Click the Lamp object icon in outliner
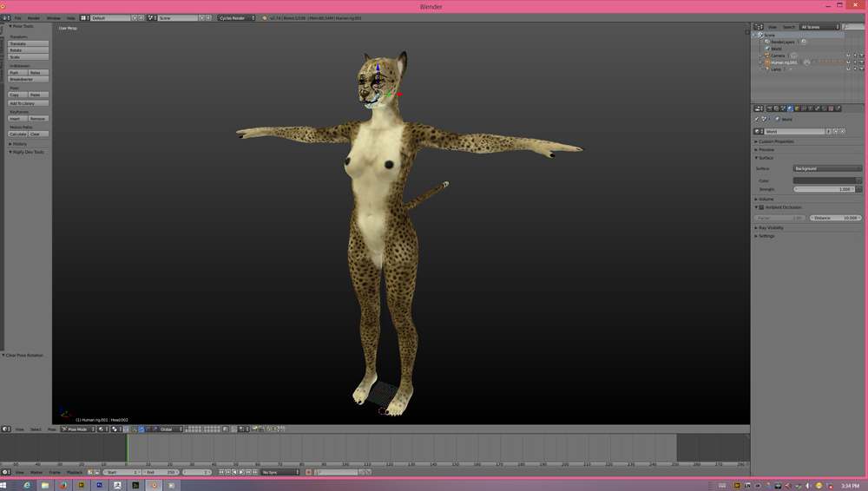 pos(767,69)
